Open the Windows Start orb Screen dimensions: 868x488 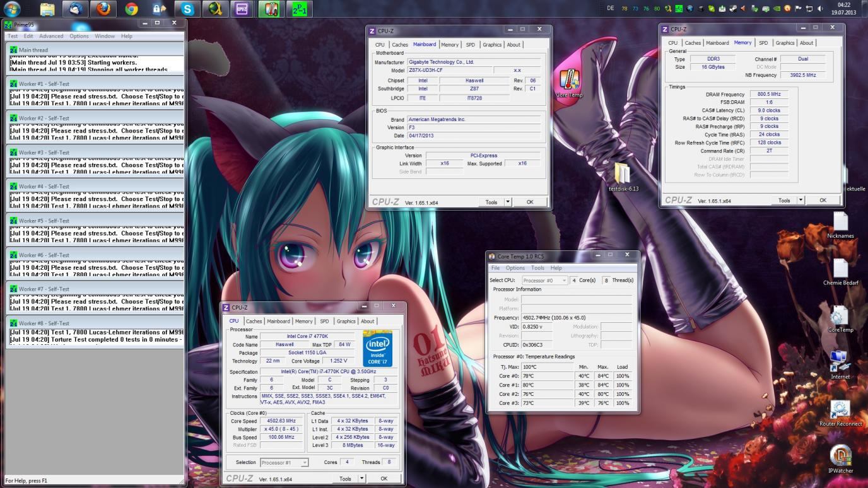click(x=12, y=9)
